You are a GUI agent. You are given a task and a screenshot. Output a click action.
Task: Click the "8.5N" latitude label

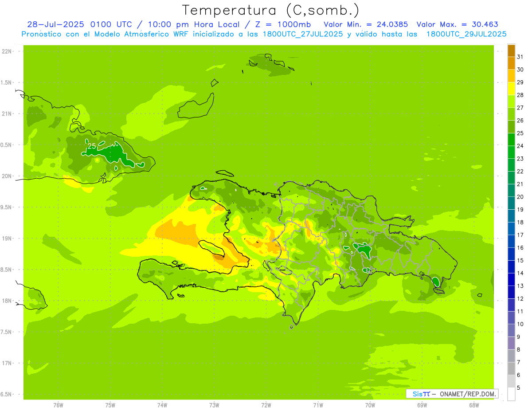click(7, 270)
